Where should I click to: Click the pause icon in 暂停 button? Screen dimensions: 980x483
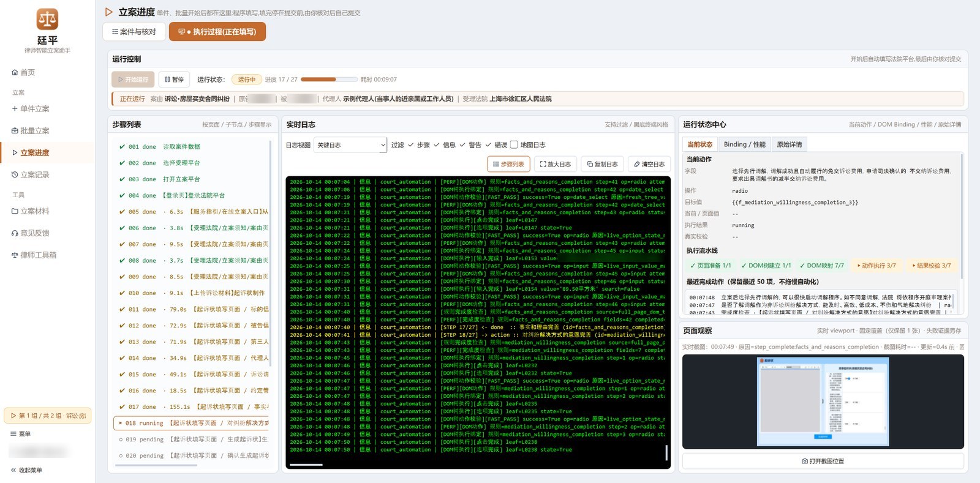point(168,80)
